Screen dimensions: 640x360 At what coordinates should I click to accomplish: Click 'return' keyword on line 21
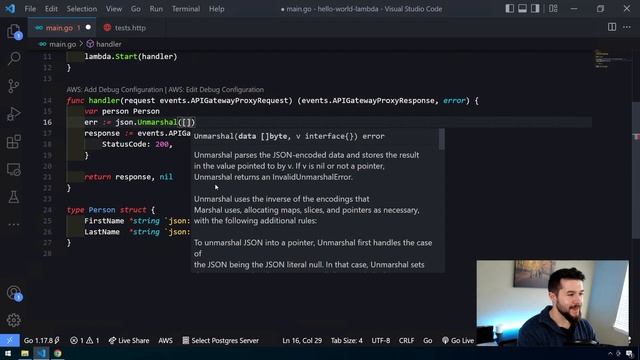[98, 177]
